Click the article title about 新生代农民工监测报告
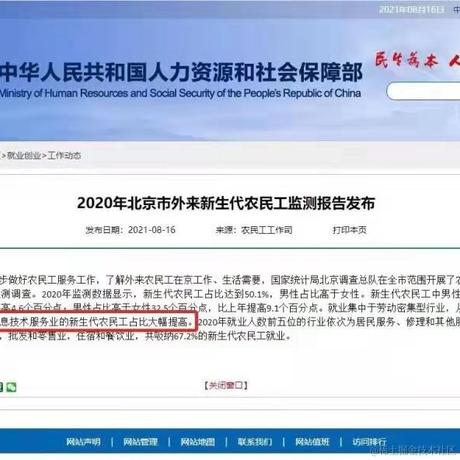460x460 pixels. (x=226, y=203)
